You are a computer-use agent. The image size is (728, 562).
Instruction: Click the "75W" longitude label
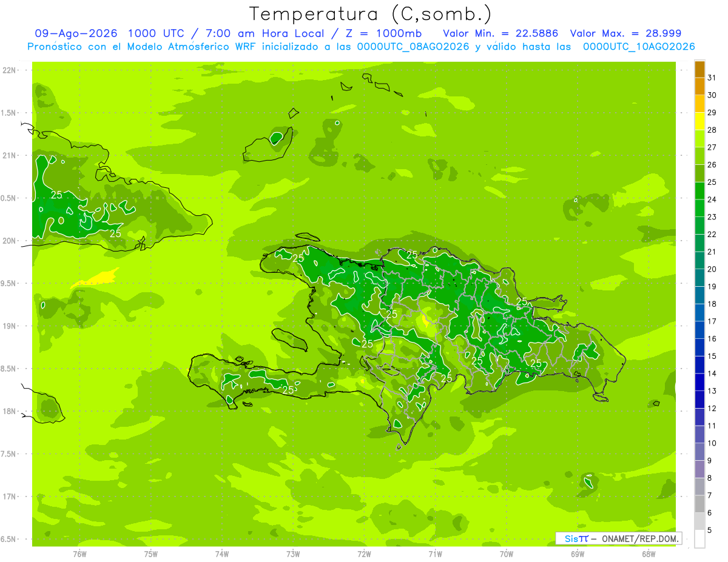pos(151,554)
